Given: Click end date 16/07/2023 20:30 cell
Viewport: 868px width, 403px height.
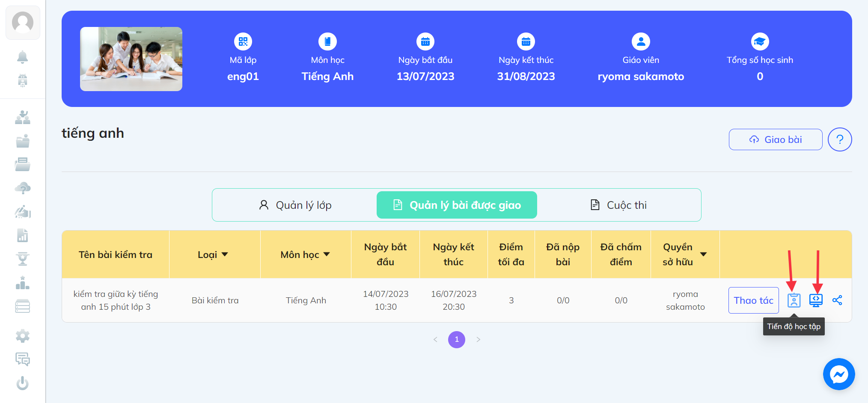Looking at the screenshot, I should tap(454, 300).
